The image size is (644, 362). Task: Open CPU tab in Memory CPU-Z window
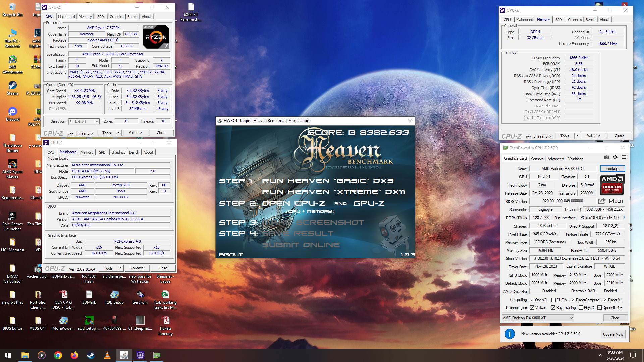point(507,20)
